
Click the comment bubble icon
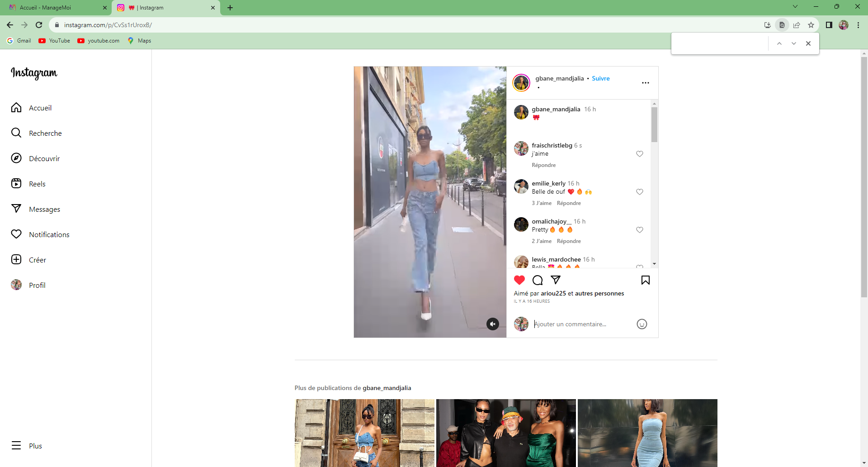(538, 280)
